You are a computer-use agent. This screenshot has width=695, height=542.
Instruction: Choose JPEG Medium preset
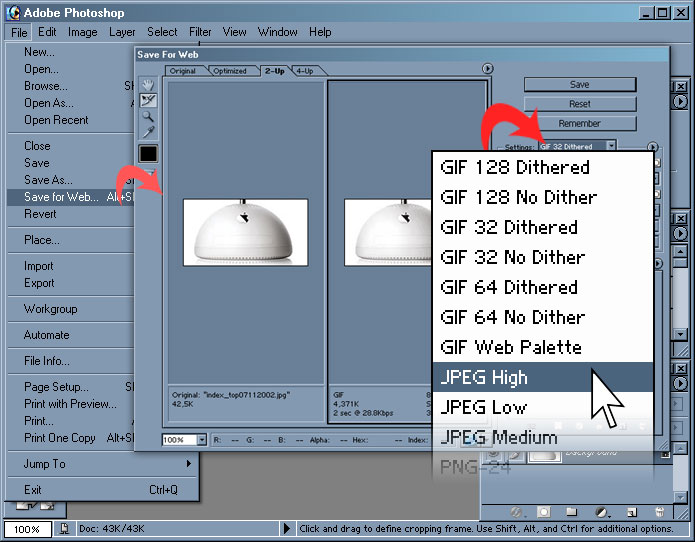click(x=543, y=437)
